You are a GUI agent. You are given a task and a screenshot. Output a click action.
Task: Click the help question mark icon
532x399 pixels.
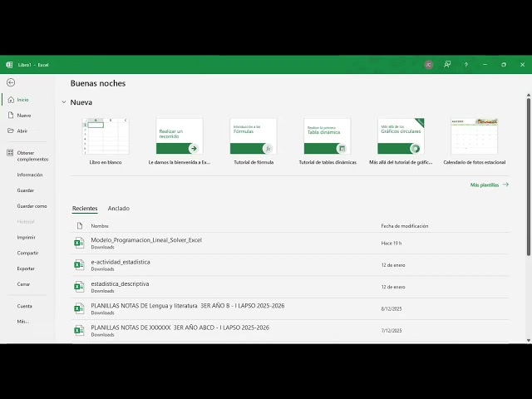[x=466, y=65]
